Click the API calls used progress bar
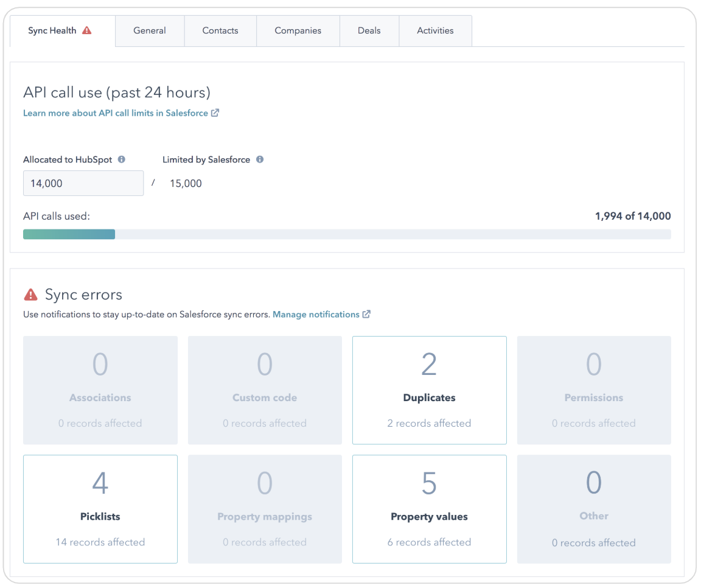Viewport: 701px width, 588px height. pyautogui.click(x=347, y=234)
